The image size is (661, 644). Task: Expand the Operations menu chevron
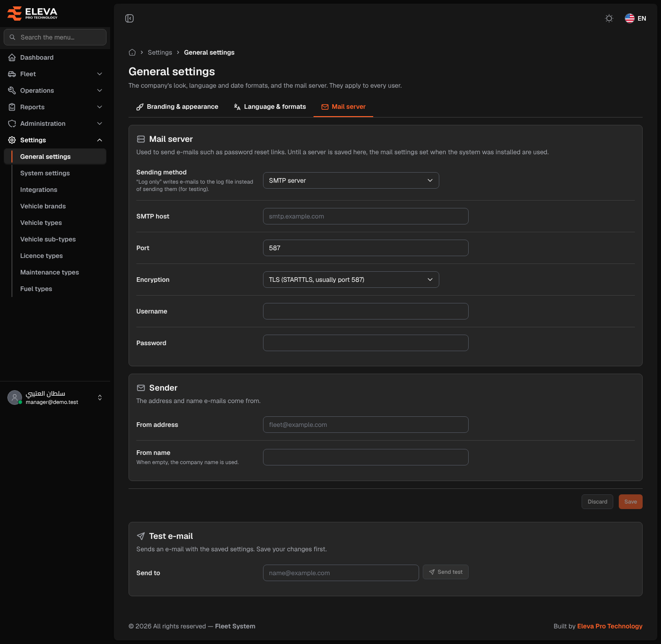(100, 90)
